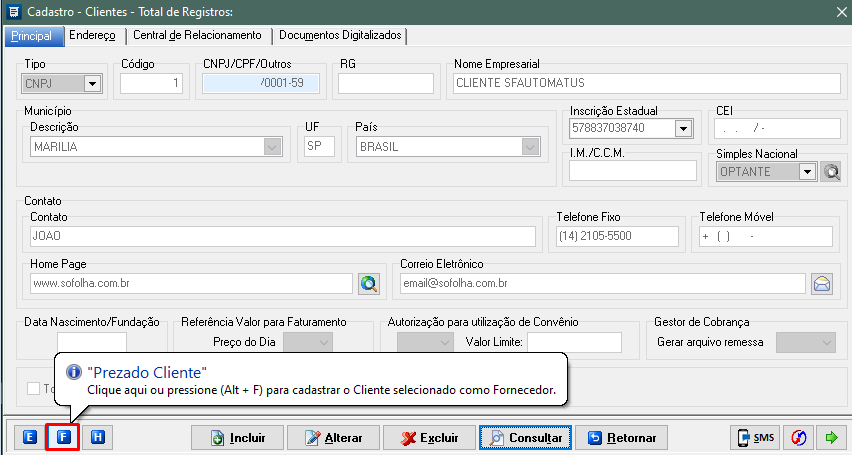Open the Tipo CNPJ dropdown
Screen dimensions: 852x455
[92, 84]
